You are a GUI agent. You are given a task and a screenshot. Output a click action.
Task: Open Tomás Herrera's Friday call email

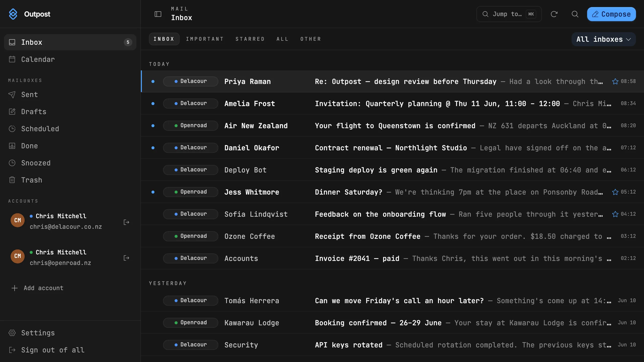pos(392,301)
